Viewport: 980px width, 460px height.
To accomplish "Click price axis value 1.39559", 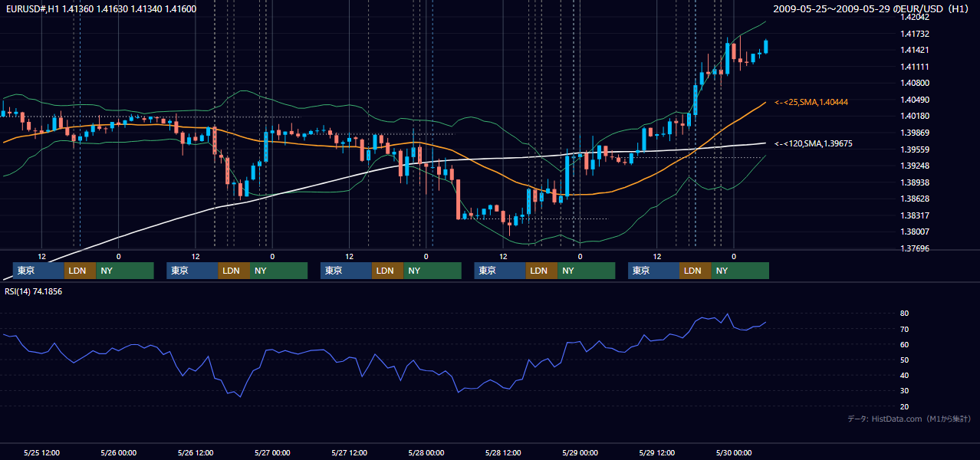I will pyautogui.click(x=915, y=149).
